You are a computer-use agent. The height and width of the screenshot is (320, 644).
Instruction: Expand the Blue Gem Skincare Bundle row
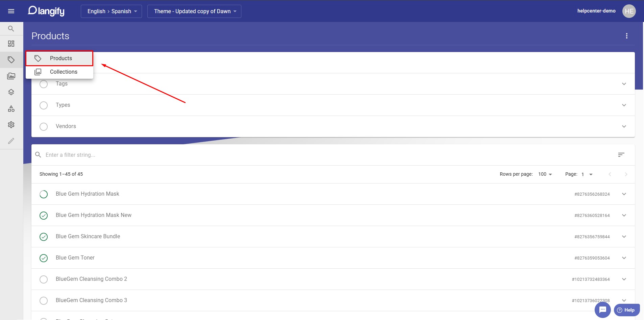624,237
